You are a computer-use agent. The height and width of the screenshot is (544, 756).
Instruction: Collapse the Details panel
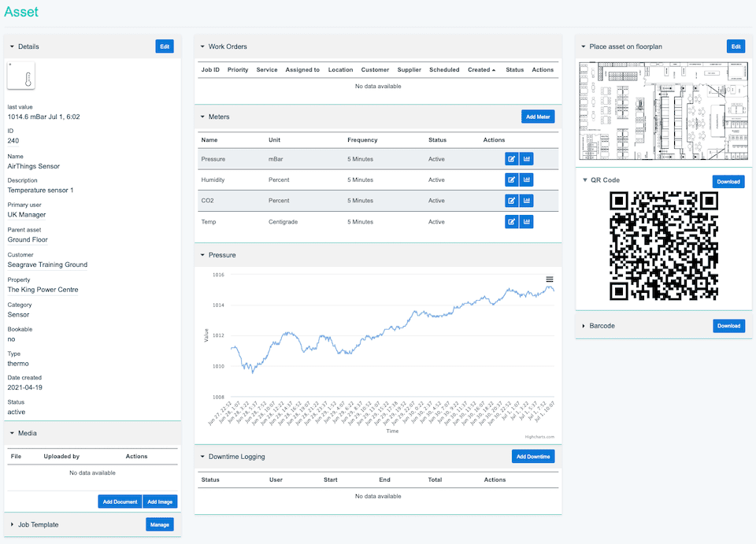(13, 46)
